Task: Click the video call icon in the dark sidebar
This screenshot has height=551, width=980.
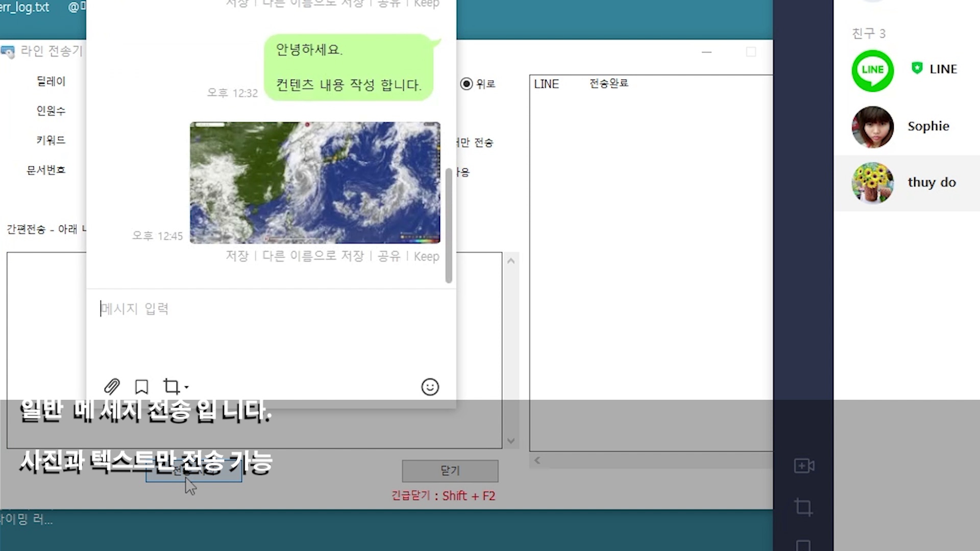Action: tap(803, 466)
